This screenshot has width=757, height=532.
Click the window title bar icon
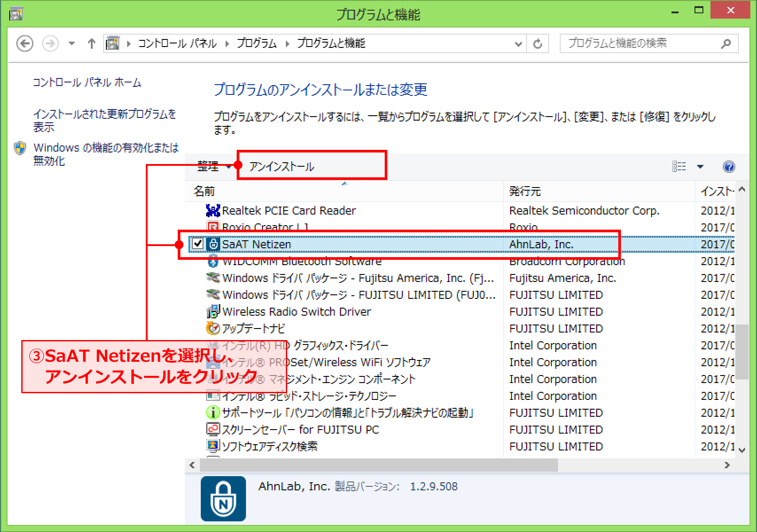coord(16,14)
